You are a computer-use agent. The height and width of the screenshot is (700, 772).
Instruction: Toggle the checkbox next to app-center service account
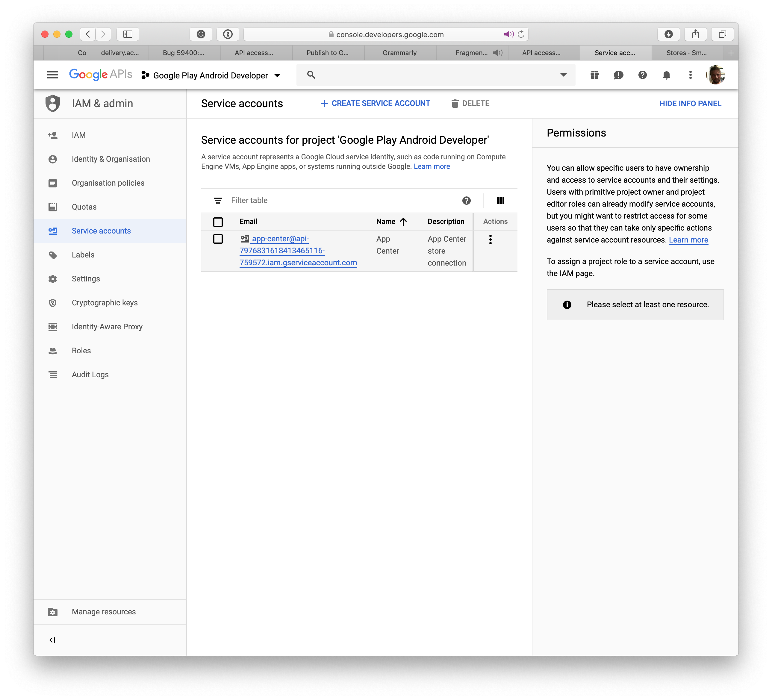(x=218, y=240)
